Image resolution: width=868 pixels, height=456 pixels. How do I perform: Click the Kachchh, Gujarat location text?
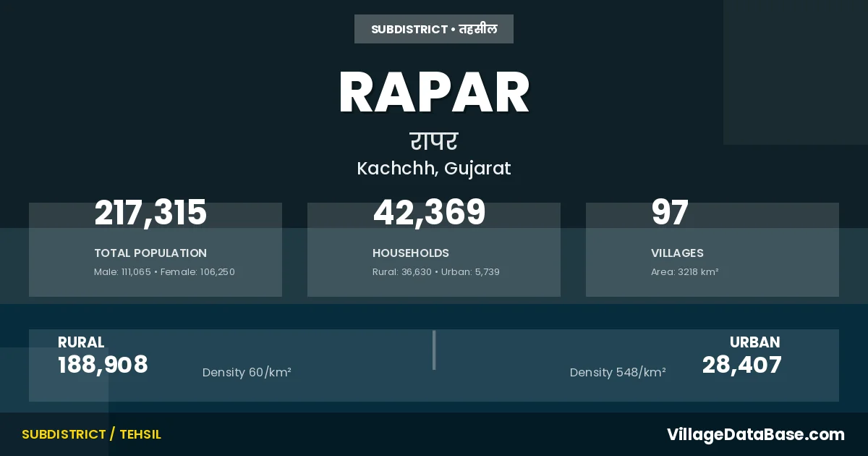[434, 169]
